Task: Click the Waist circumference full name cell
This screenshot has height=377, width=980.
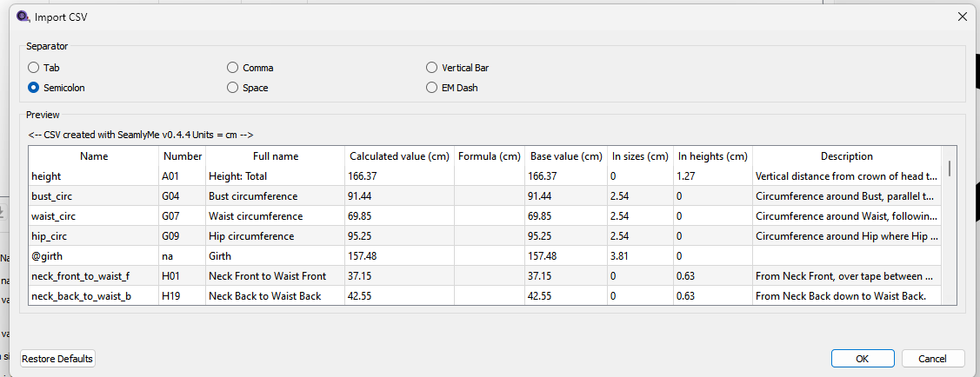Action: pyautogui.click(x=274, y=216)
